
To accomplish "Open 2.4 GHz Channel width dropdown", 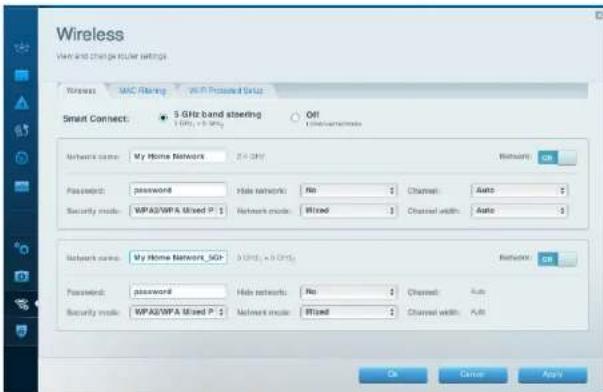I will (x=519, y=211).
